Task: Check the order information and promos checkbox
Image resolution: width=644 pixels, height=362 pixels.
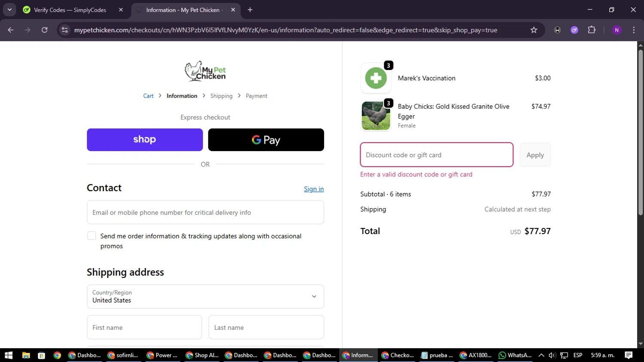Action: click(91, 236)
